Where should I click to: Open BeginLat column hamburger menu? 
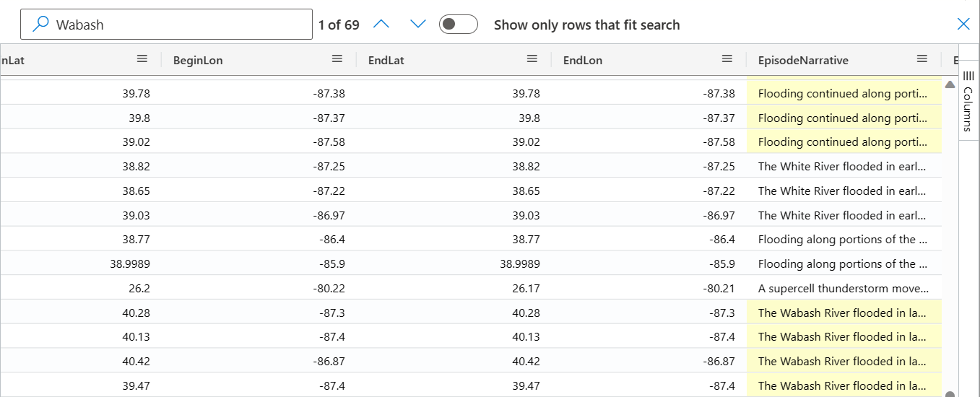pos(142,59)
